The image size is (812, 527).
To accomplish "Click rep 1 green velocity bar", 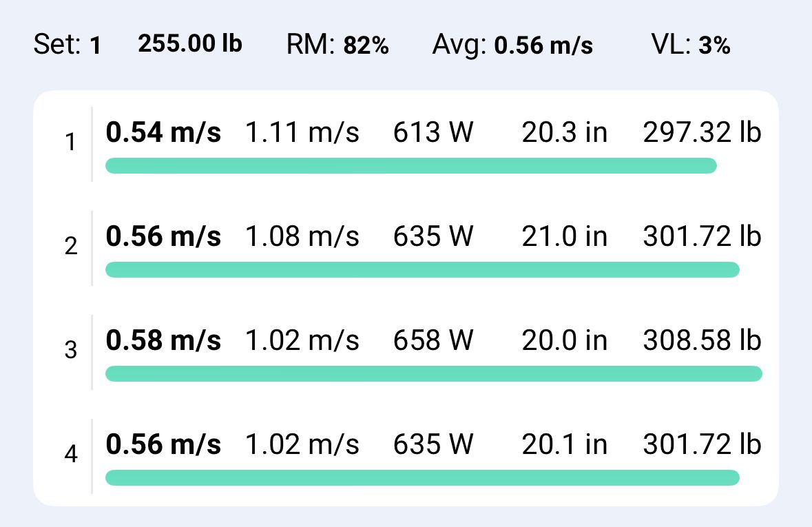I will [411, 166].
